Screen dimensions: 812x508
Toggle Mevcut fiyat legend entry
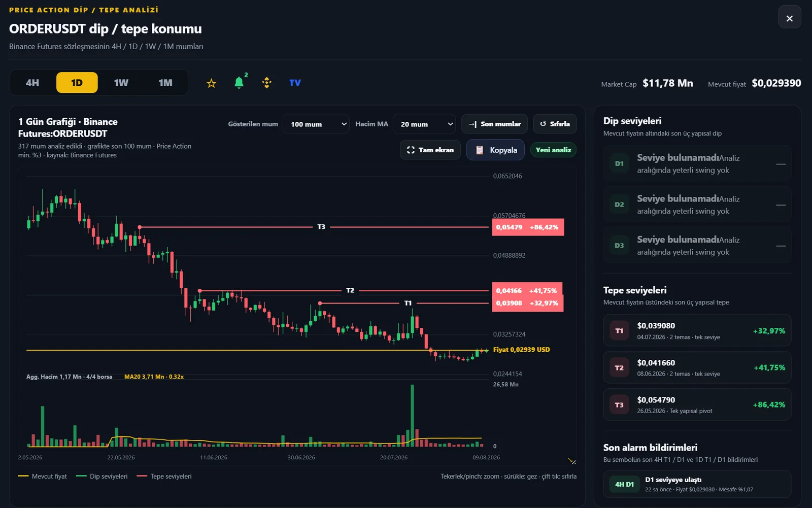pyautogui.click(x=43, y=477)
